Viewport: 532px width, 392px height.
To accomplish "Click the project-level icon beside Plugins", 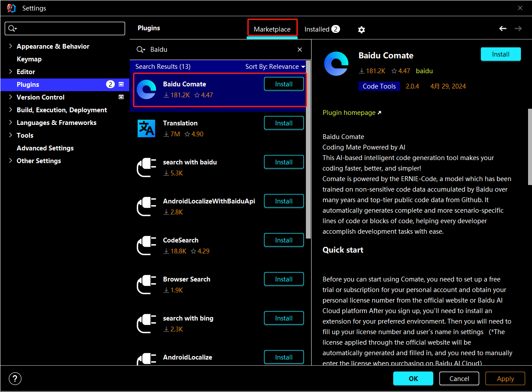I will pos(121,84).
